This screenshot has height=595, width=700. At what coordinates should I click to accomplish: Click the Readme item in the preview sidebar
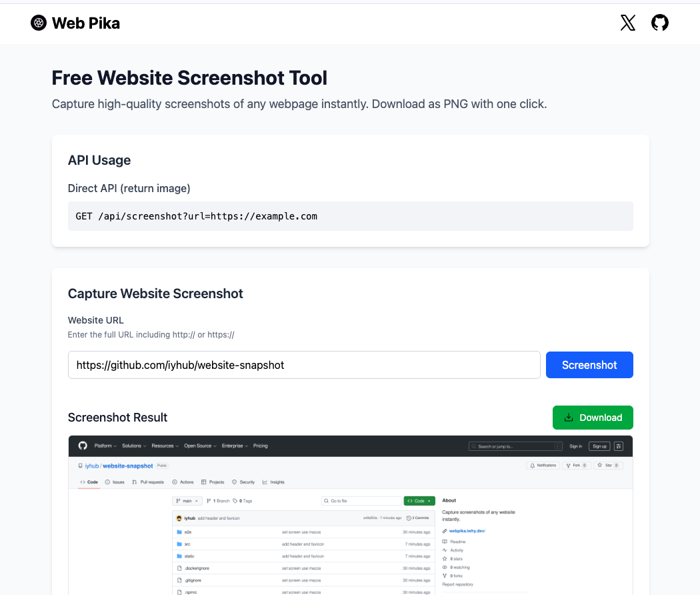tap(453, 542)
